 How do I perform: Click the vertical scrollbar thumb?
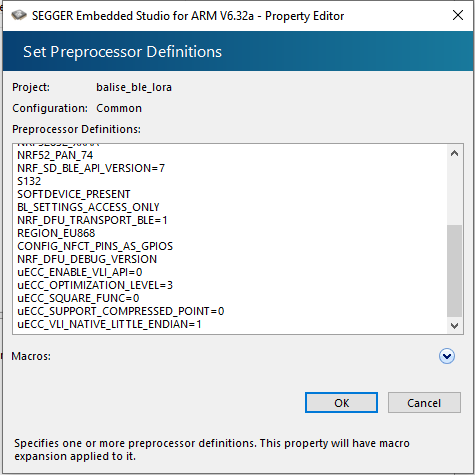(x=454, y=271)
